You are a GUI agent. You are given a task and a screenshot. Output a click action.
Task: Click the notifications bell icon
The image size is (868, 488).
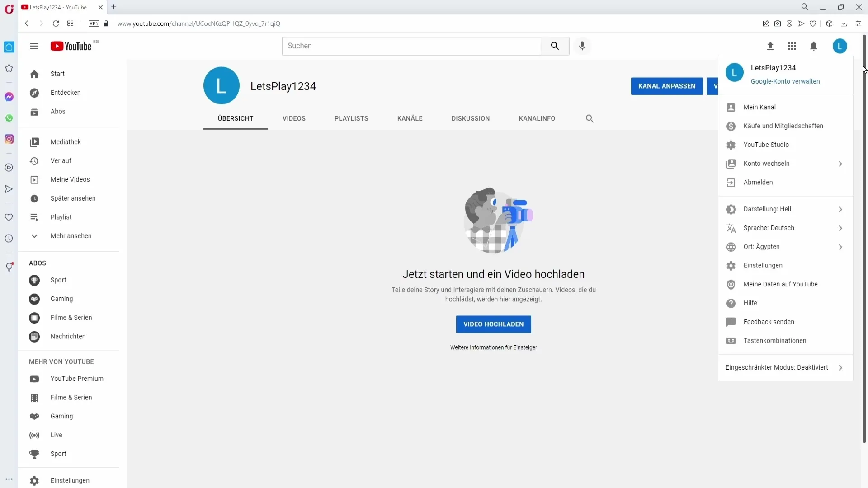(x=814, y=46)
